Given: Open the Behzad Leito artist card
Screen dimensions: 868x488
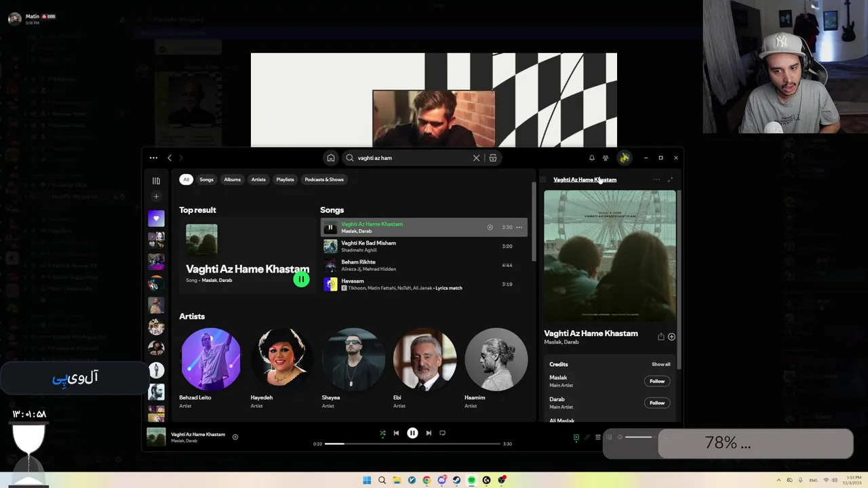Looking at the screenshot, I should 210,368.
